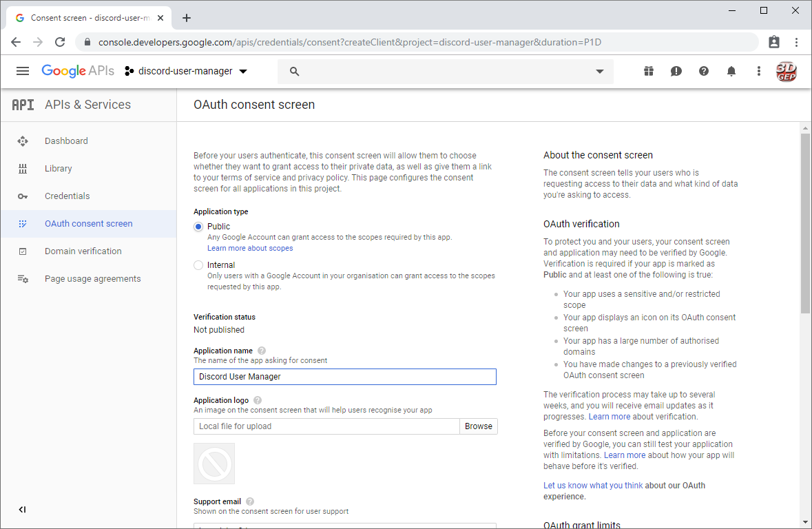This screenshot has height=529, width=812.
Task: Open Learn more about unverified app behavior
Action: (625, 455)
